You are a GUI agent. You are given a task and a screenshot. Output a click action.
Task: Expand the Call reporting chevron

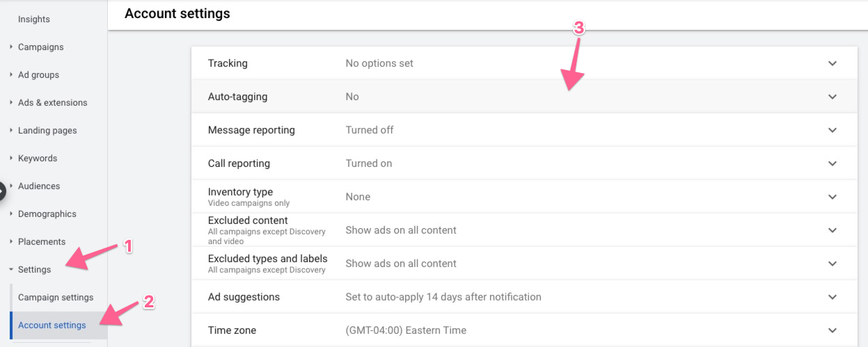point(833,163)
